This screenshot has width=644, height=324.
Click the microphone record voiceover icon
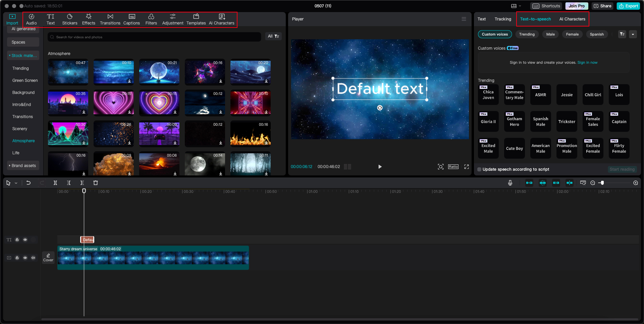(x=510, y=183)
